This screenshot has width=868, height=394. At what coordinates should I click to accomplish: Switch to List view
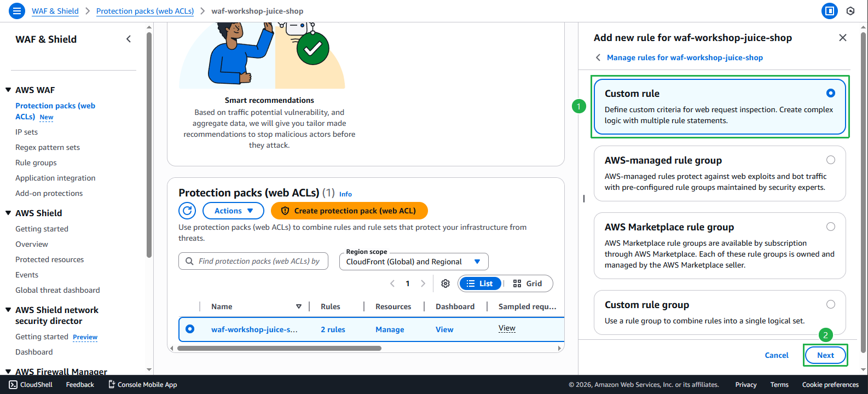click(x=480, y=283)
